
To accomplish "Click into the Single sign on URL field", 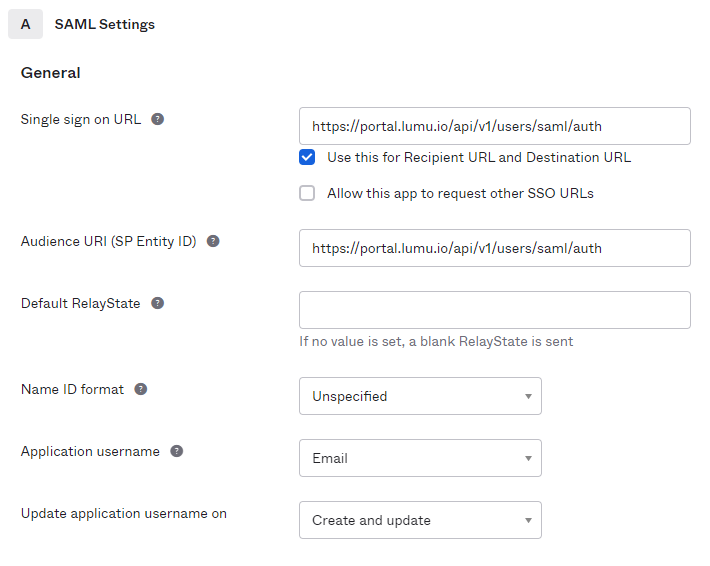I will tap(494, 126).
